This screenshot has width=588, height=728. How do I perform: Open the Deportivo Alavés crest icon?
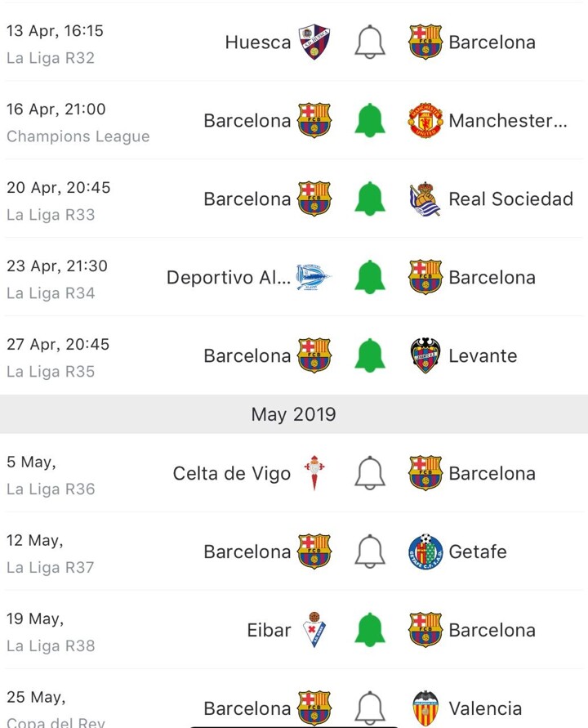[314, 277]
